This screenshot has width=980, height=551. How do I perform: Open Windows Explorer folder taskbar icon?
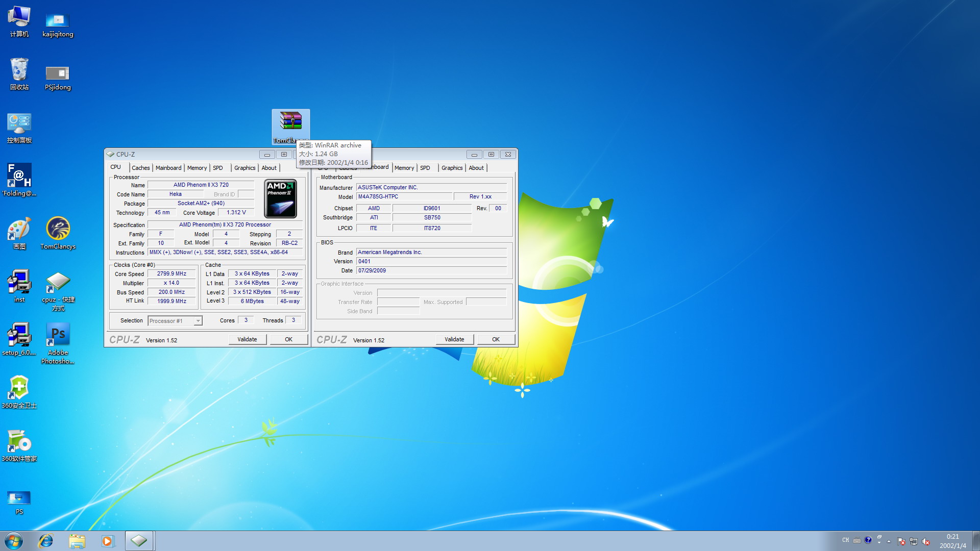tap(77, 541)
